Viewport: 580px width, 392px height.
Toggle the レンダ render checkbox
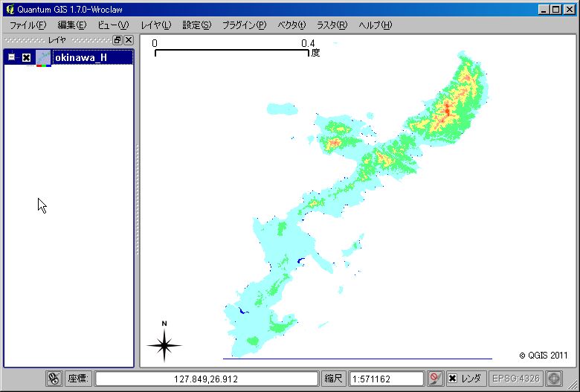tap(452, 379)
